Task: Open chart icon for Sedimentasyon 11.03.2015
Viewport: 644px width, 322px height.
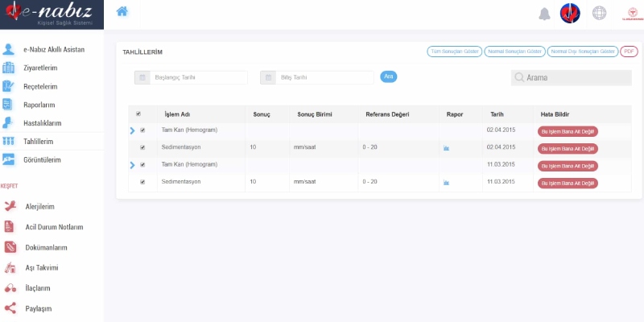Action: 447,183
